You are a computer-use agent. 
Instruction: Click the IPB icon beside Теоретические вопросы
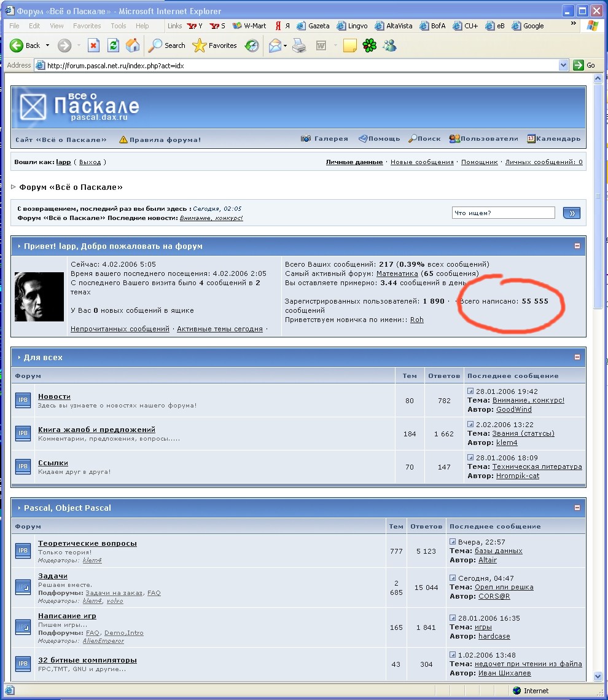tap(23, 551)
